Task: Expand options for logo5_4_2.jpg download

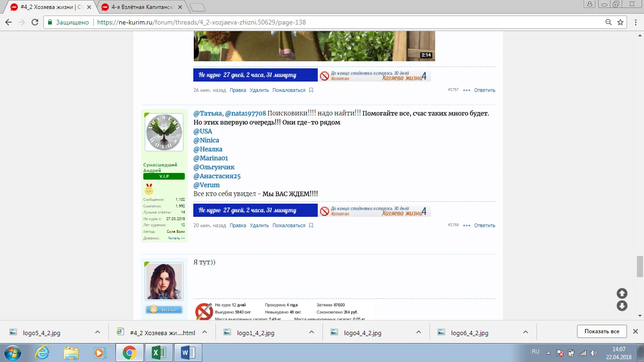Action: click(98, 332)
